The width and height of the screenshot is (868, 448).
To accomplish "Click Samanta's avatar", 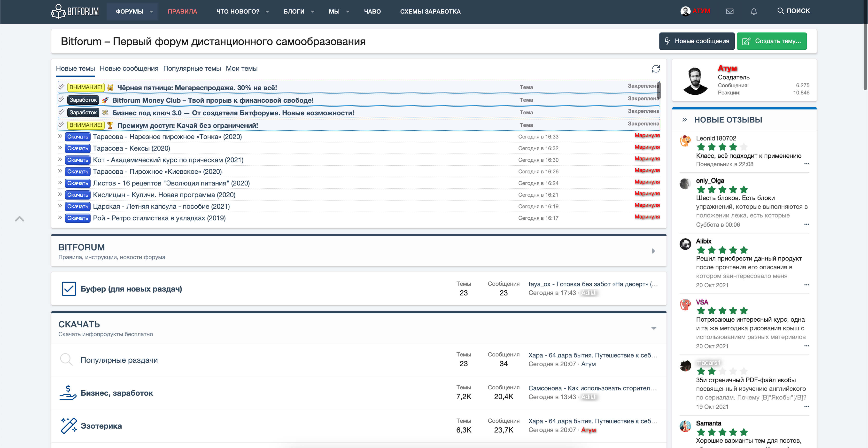I will [685, 426].
